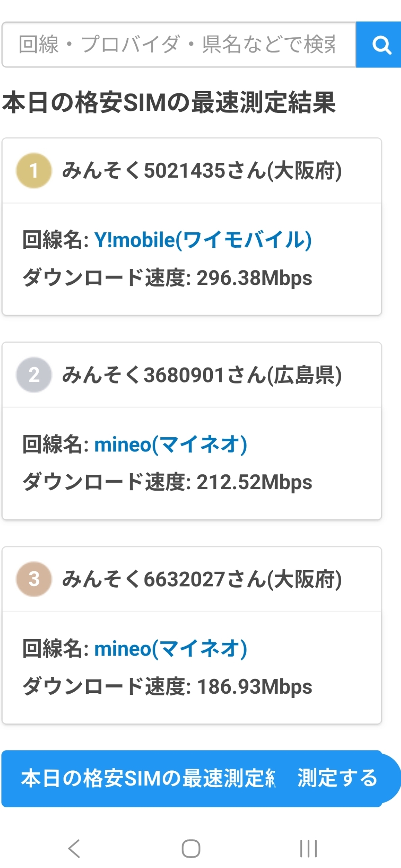Open the Android recent apps icon
Viewport: 401px width, 868px height.
point(308,849)
